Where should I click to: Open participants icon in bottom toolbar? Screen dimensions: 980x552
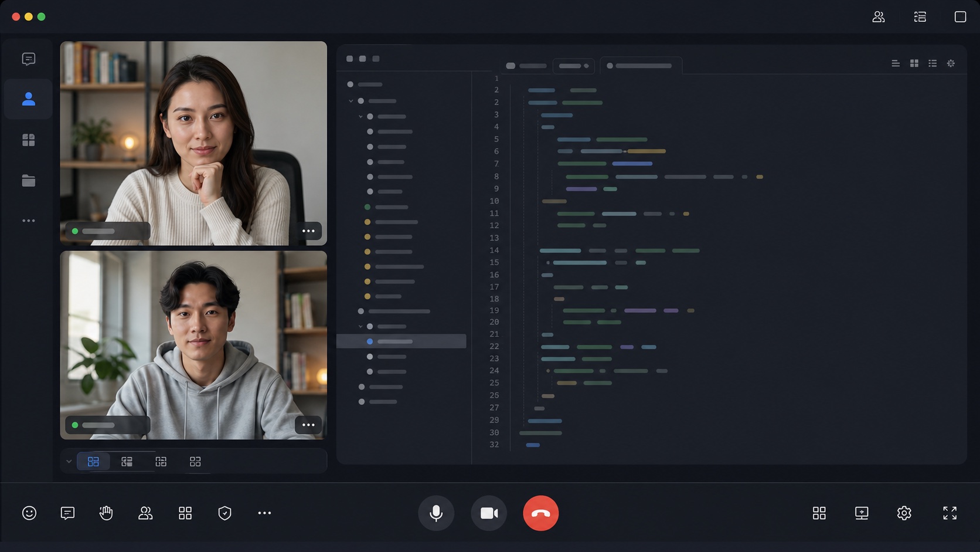(145, 513)
